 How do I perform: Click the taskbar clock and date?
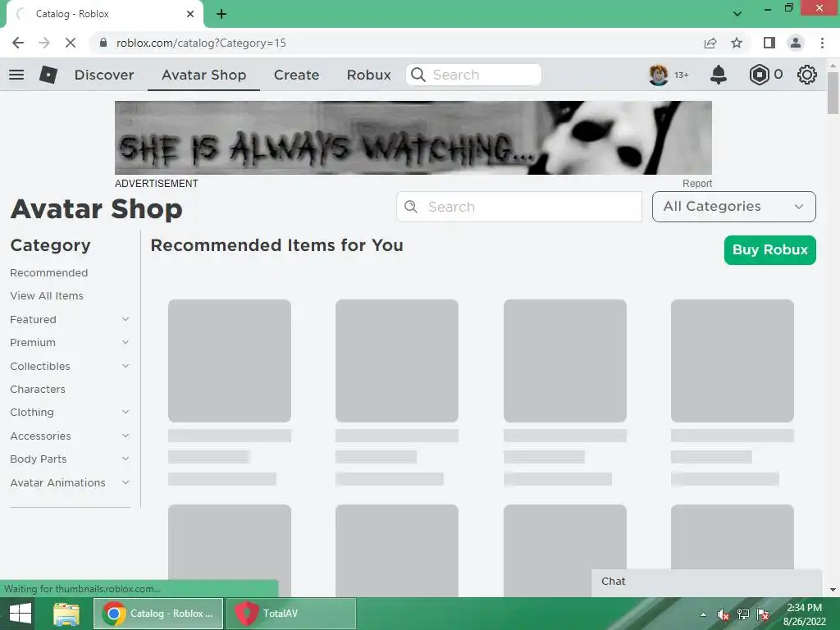coord(804,614)
